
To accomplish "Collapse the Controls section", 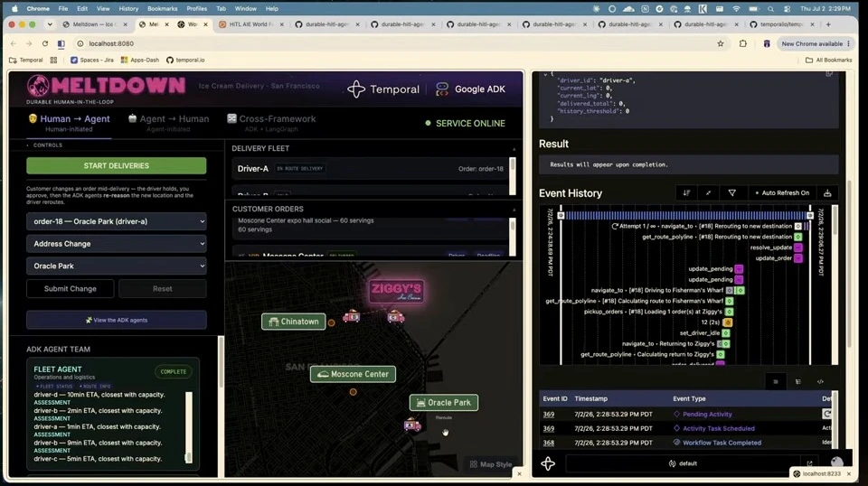I will point(44,145).
